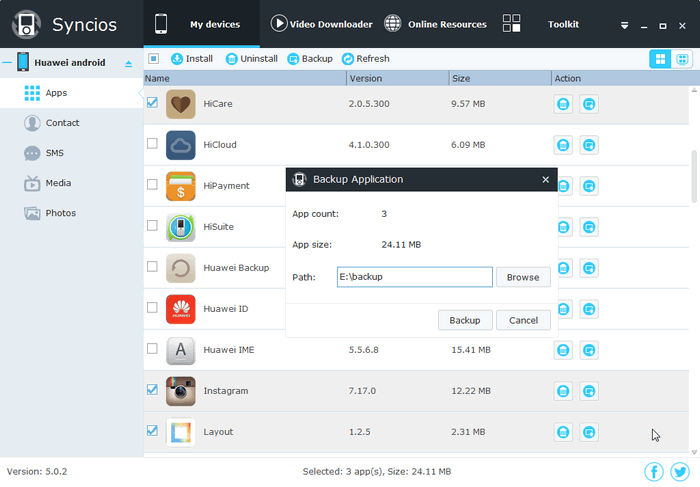Click the Instagram uninstall icon
Screen dimensions: 700x487
click(563, 391)
